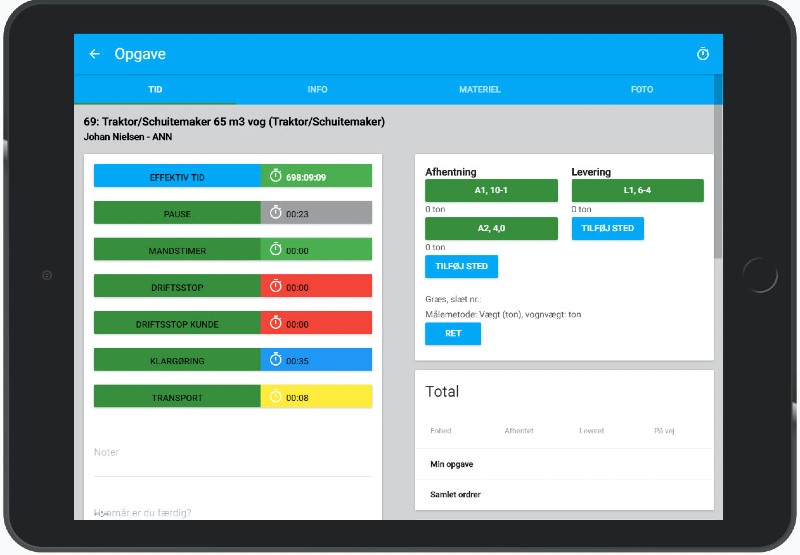
Task: Toggle the Transport timer button
Action: point(177,398)
